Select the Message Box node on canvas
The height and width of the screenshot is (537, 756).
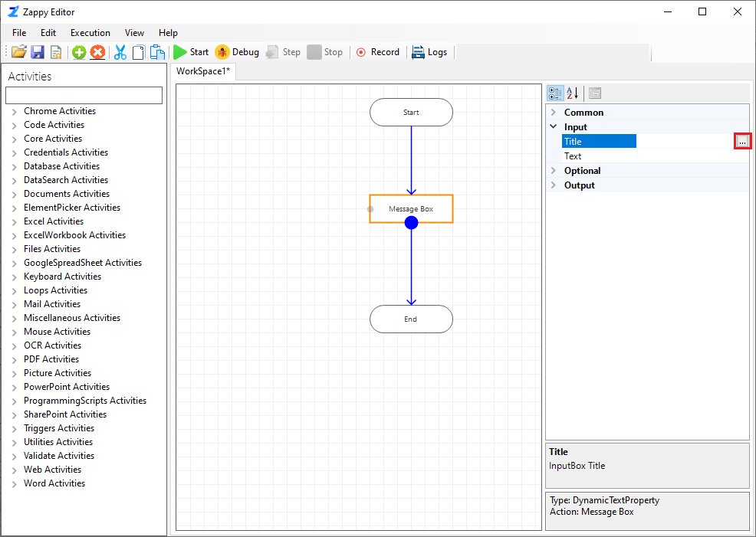(411, 208)
